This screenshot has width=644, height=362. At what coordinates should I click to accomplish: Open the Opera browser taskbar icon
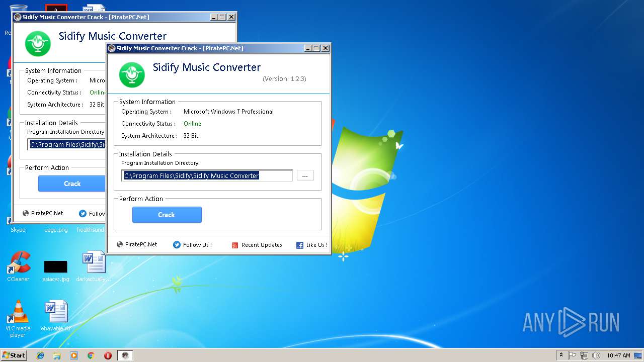click(108, 355)
